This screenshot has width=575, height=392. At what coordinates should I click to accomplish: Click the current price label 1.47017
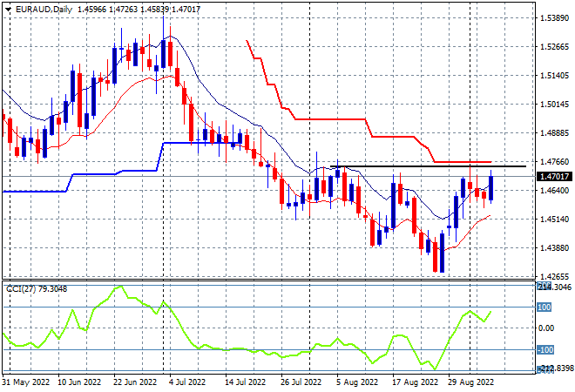pos(554,177)
